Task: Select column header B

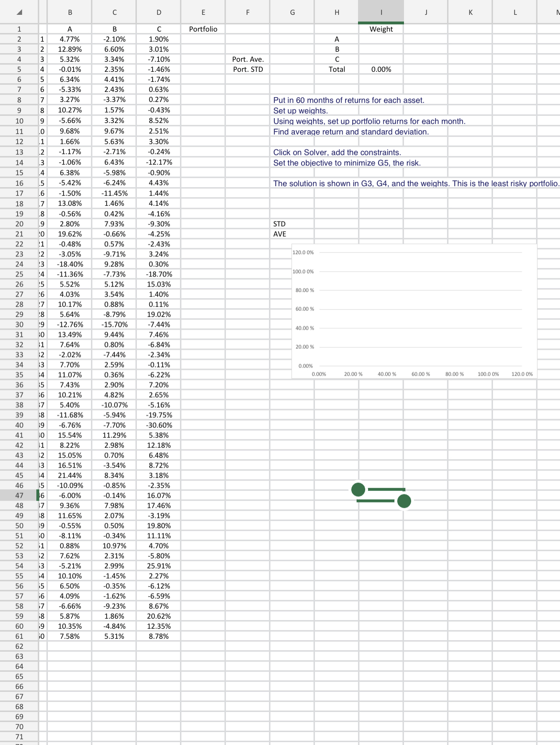Action: coord(70,11)
